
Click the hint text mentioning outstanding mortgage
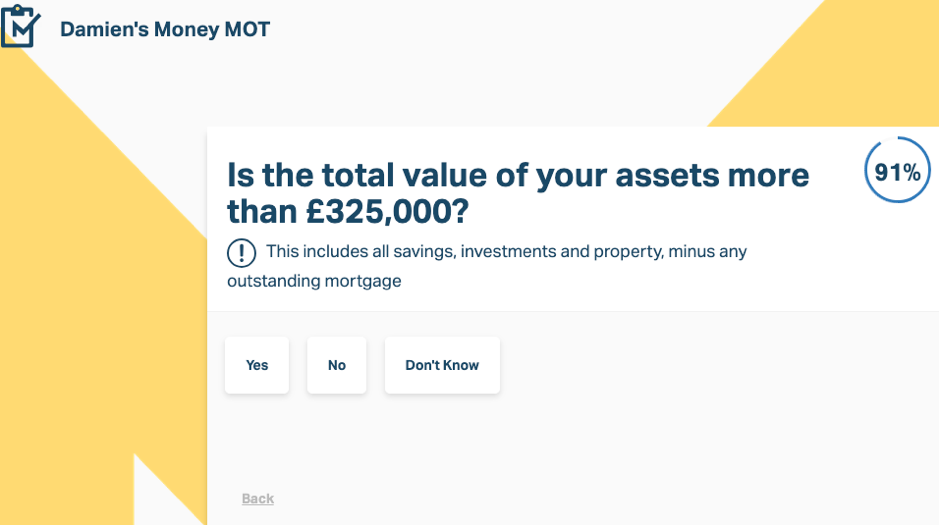[x=487, y=266]
